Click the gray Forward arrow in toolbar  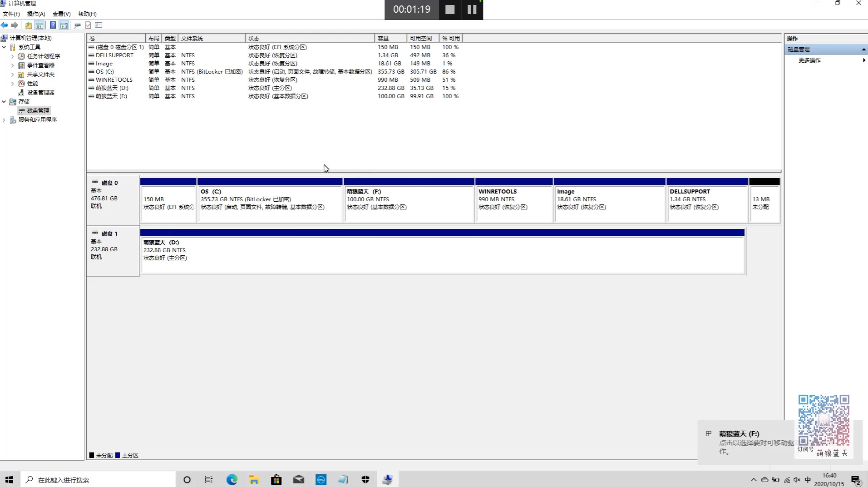click(15, 25)
